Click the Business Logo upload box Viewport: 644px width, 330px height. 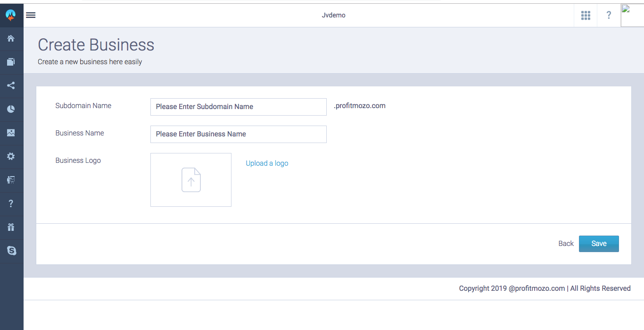(x=191, y=180)
